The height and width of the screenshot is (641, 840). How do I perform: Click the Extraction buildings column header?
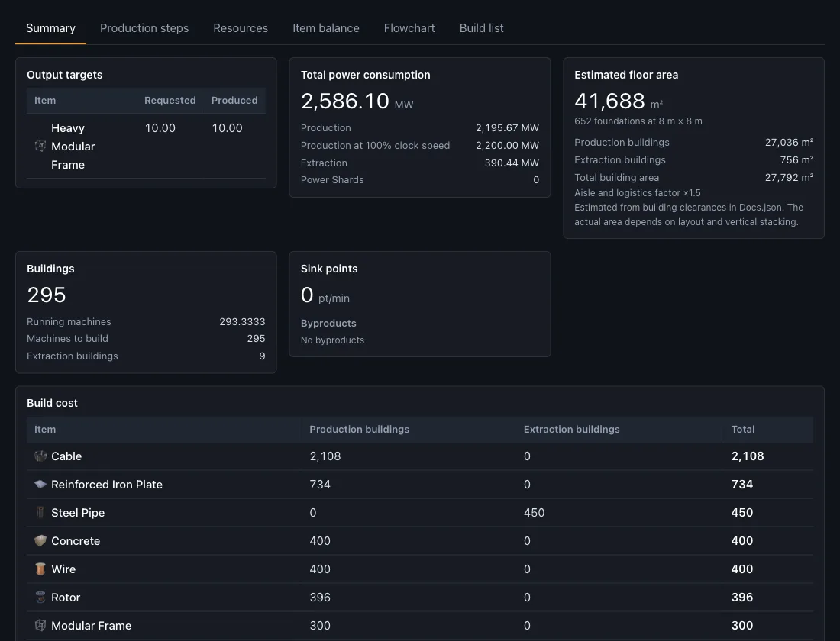[x=572, y=430]
